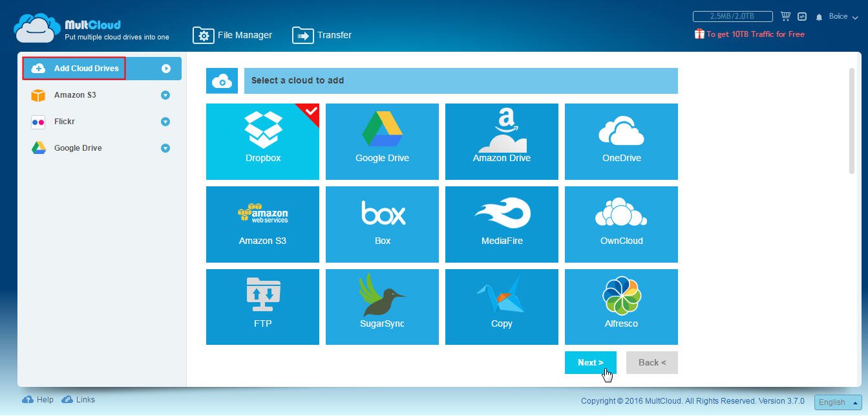Image resolution: width=868 pixels, height=416 pixels.
Task: Click the traffic chart icon in header
Action: click(803, 16)
